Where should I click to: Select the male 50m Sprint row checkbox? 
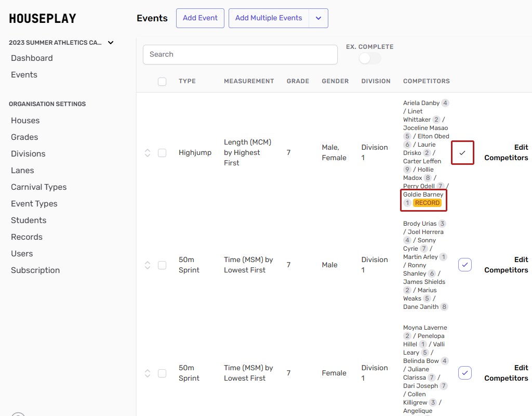162,265
